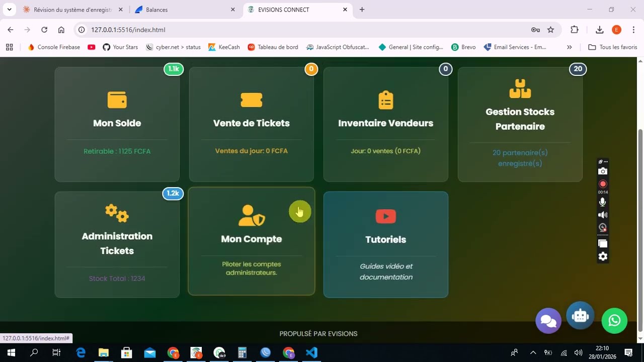Open Console Firebase bookmark
The height and width of the screenshot is (362, 644).
[54, 47]
